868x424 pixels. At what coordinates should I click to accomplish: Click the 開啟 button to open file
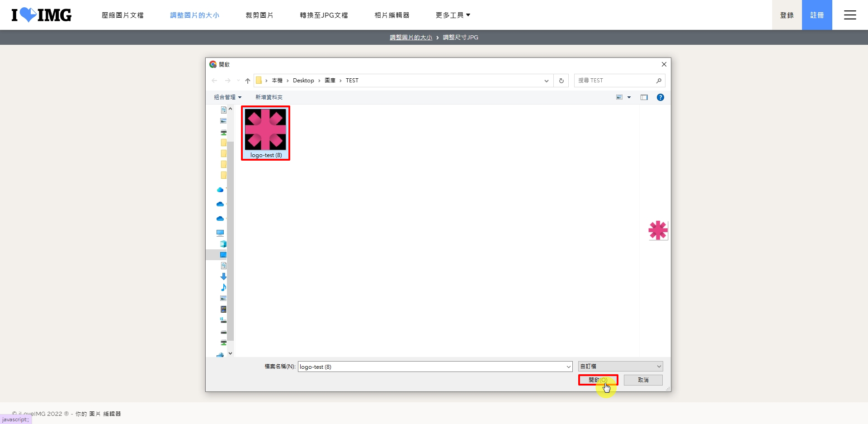coord(598,380)
